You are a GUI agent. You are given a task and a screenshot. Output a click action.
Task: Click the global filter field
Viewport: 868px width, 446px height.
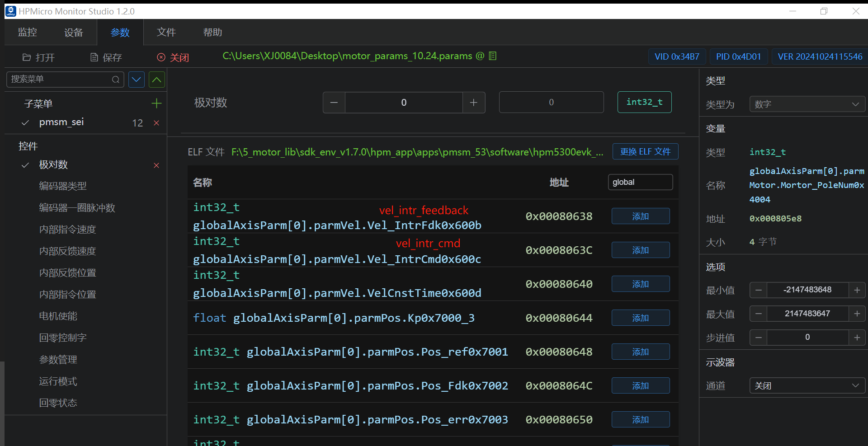tap(640, 182)
